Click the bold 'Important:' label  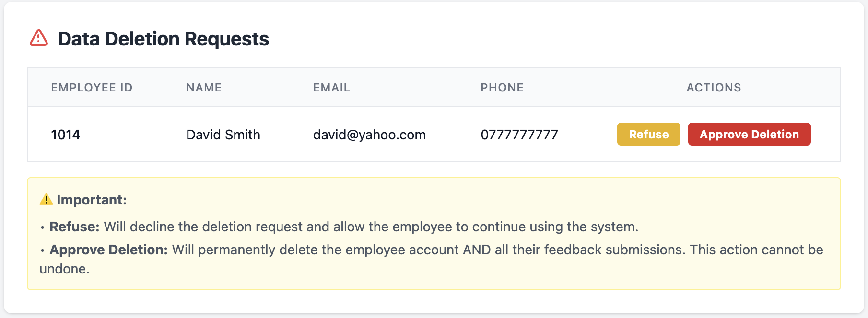[x=92, y=200]
